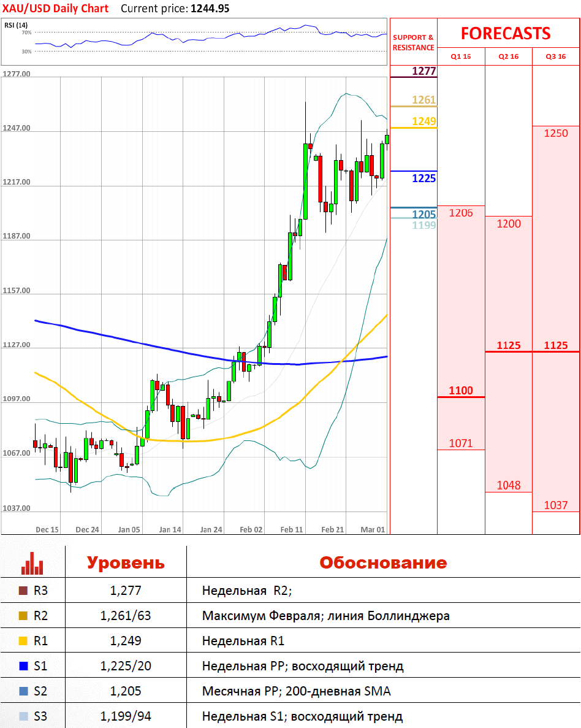The image size is (581, 728).
Task: Click the FORECASTS heading
Action: [x=506, y=34]
